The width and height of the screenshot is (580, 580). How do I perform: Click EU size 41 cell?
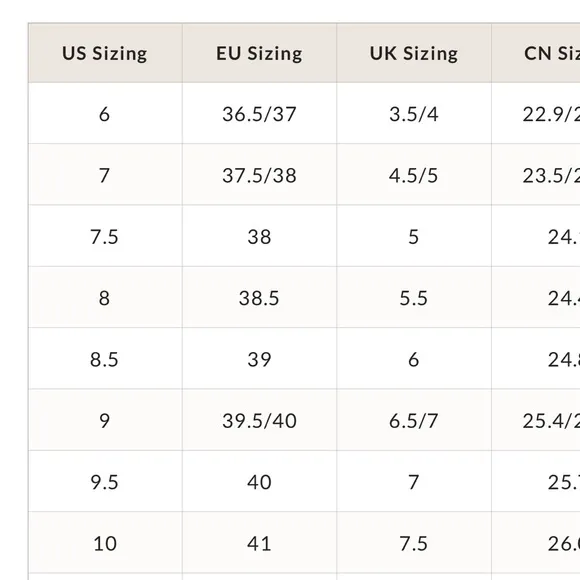click(259, 543)
